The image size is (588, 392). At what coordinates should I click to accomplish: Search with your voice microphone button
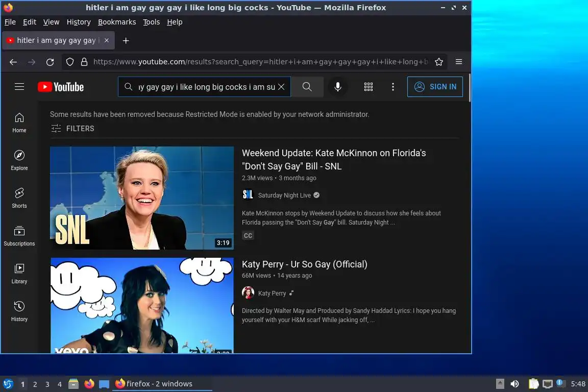point(337,87)
